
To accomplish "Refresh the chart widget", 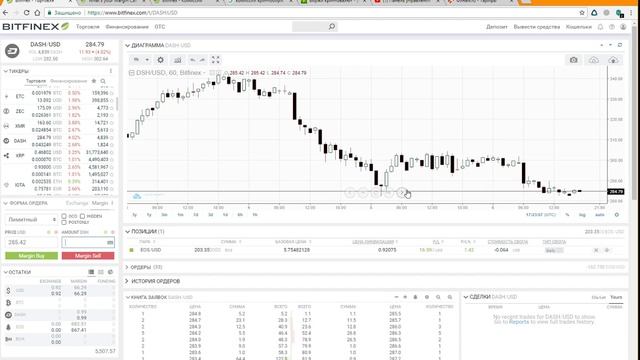I will pos(620,45).
